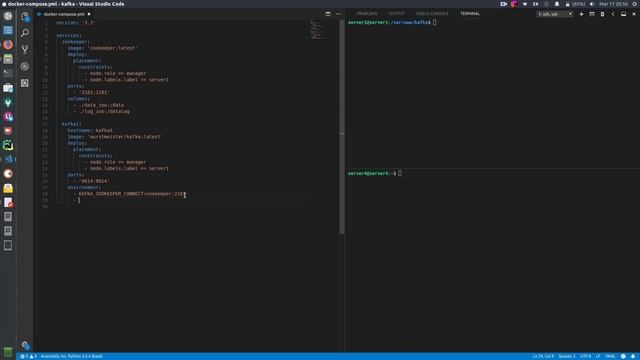Click the editor minimap preview
The width and height of the screenshot is (640, 360).
point(318,30)
